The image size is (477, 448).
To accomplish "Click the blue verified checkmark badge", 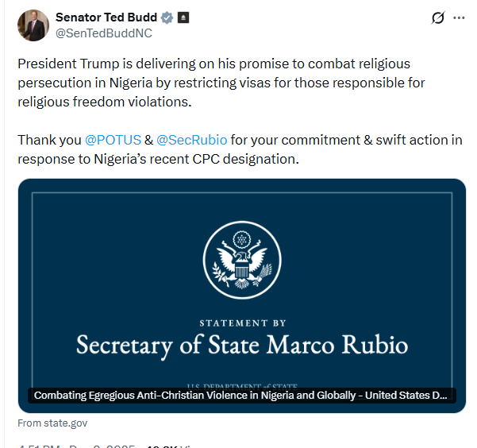I will [x=167, y=17].
